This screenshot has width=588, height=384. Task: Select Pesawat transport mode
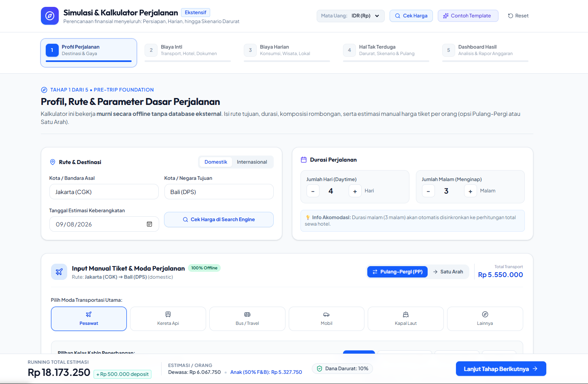tap(89, 319)
